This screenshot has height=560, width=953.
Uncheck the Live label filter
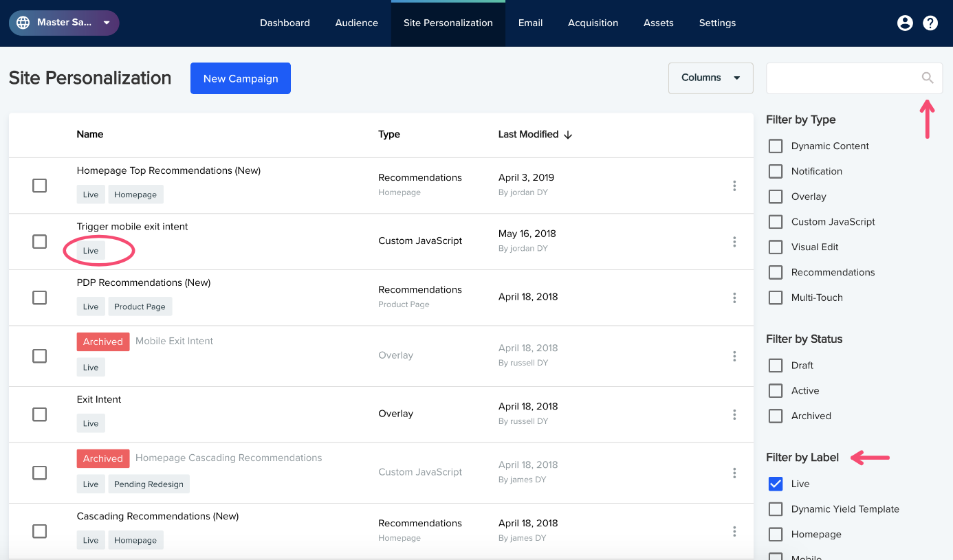tap(776, 484)
